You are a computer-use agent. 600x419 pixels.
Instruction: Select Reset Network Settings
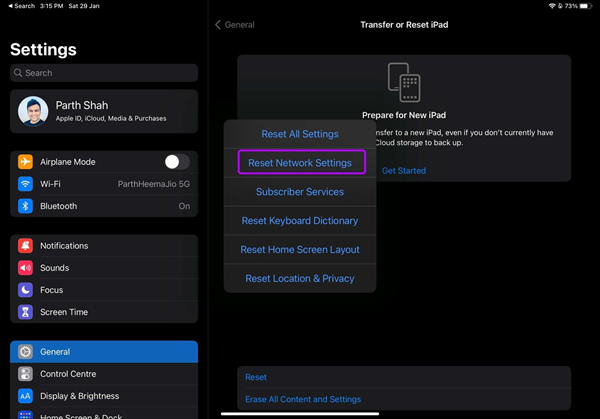point(300,163)
